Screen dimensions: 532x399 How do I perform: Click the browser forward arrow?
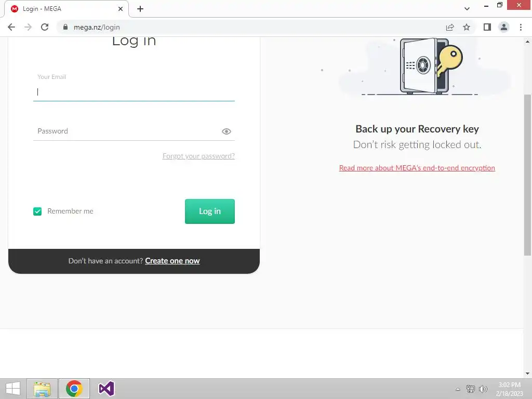28,27
